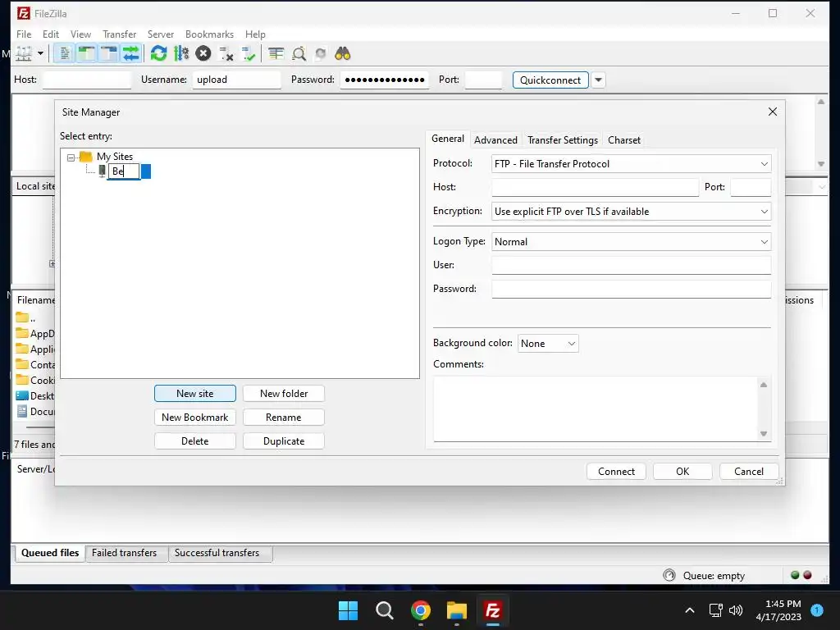The width and height of the screenshot is (840, 630).
Task: Show the Queued files tab
Action: (50, 553)
